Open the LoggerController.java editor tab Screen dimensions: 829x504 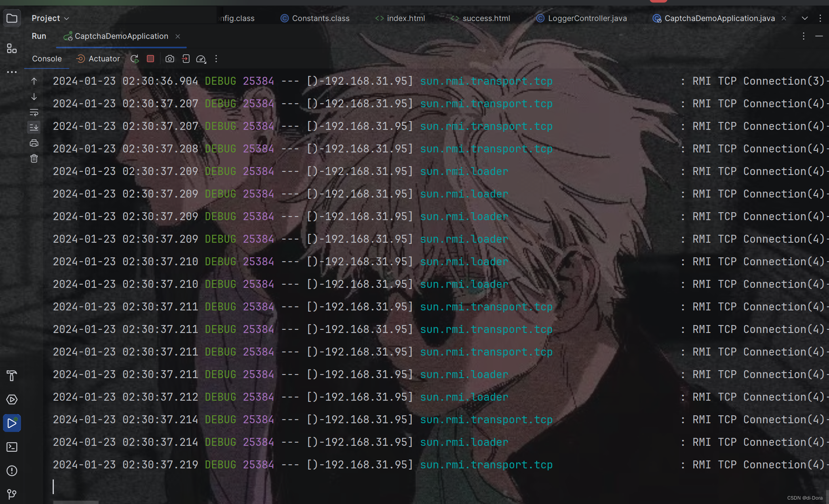[x=582, y=18]
